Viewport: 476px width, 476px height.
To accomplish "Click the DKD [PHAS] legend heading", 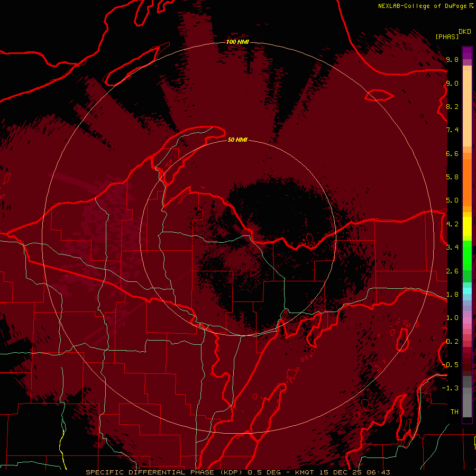I will point(453,34).
